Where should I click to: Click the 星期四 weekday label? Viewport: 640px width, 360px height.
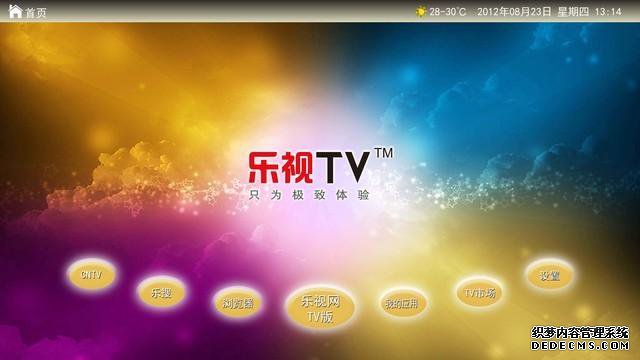click(573, 12)
